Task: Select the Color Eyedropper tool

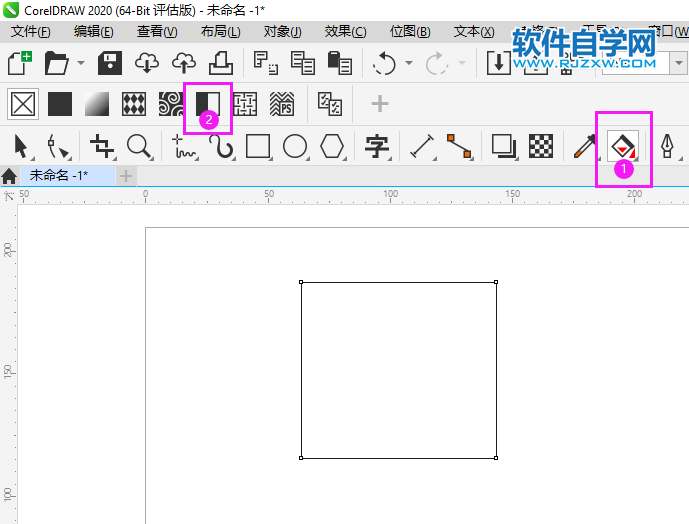Action: click(585, 146)
